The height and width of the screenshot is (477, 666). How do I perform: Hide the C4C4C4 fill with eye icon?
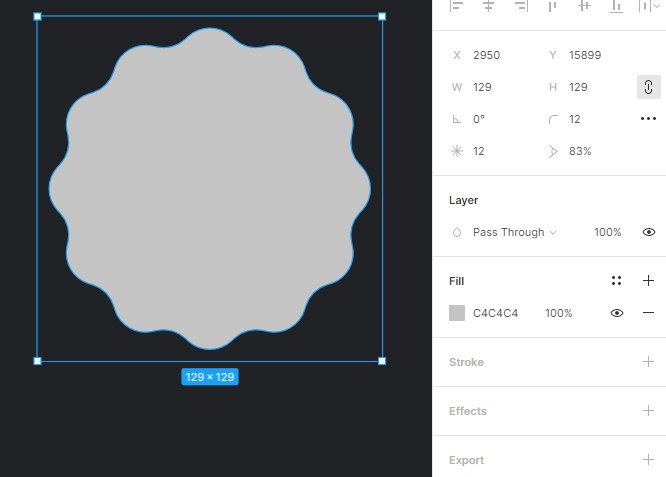617,313
